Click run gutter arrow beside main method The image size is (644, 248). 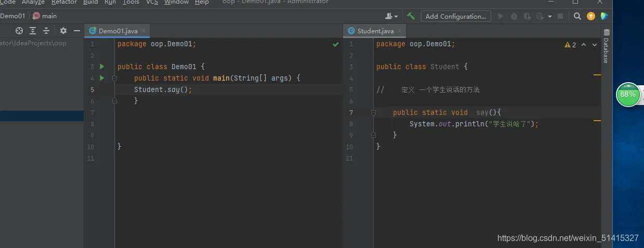(102, 78)
